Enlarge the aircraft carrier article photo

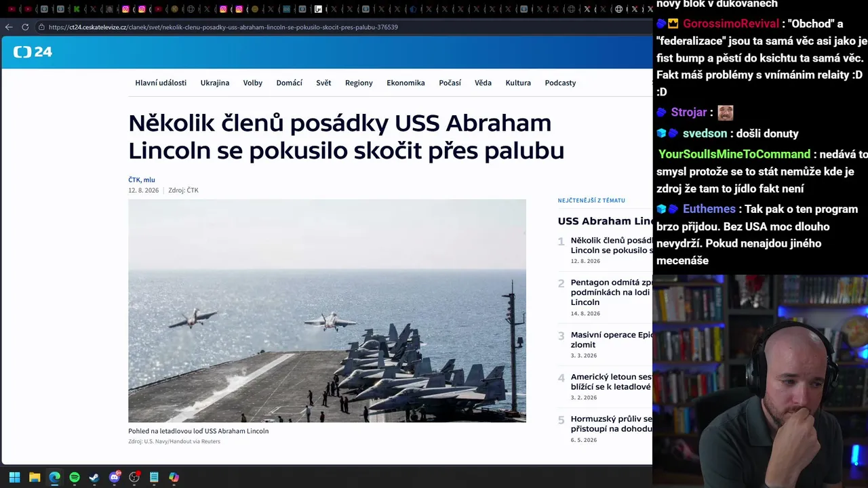click(327, 310)
